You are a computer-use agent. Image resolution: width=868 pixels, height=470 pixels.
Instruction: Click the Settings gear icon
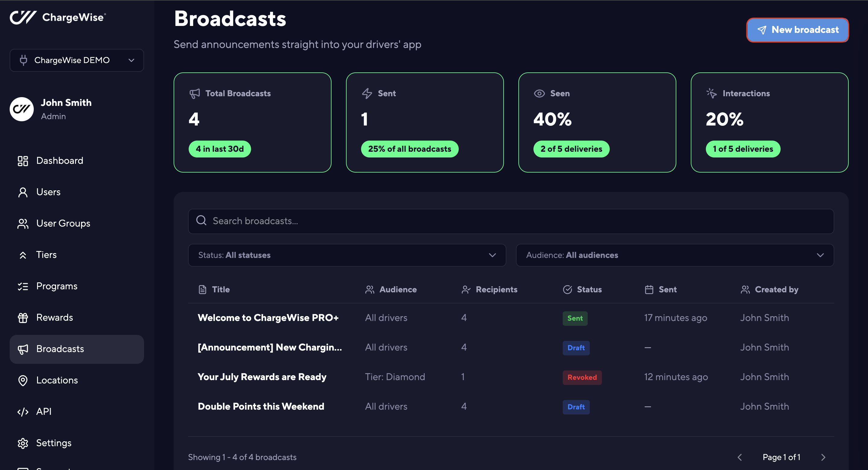pyautogui.click(x=23, y=443)
